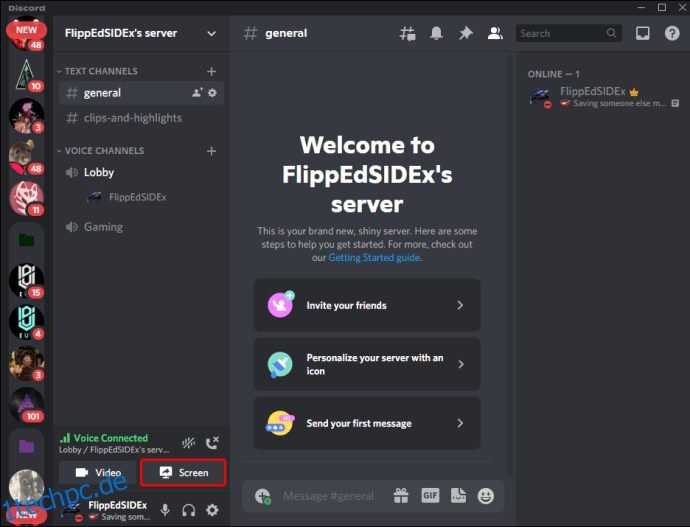
Task: Deafen with the headphones icon
Action: coord(189,510)
